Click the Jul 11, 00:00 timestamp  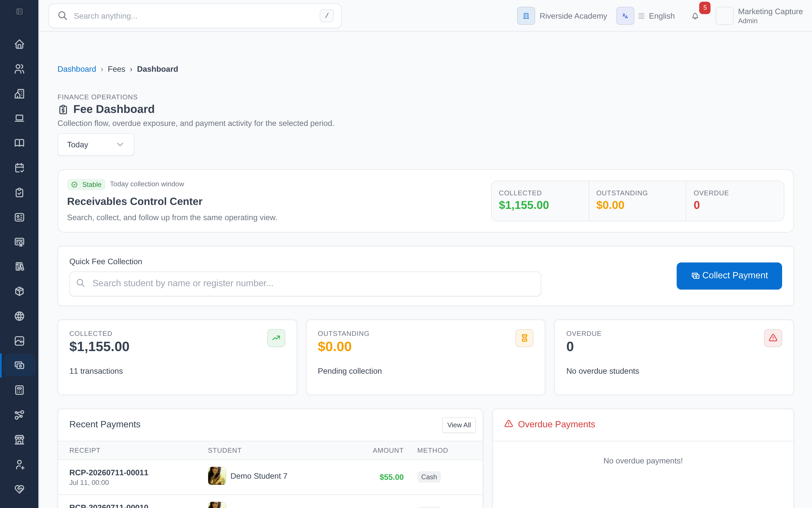[89, 483]
